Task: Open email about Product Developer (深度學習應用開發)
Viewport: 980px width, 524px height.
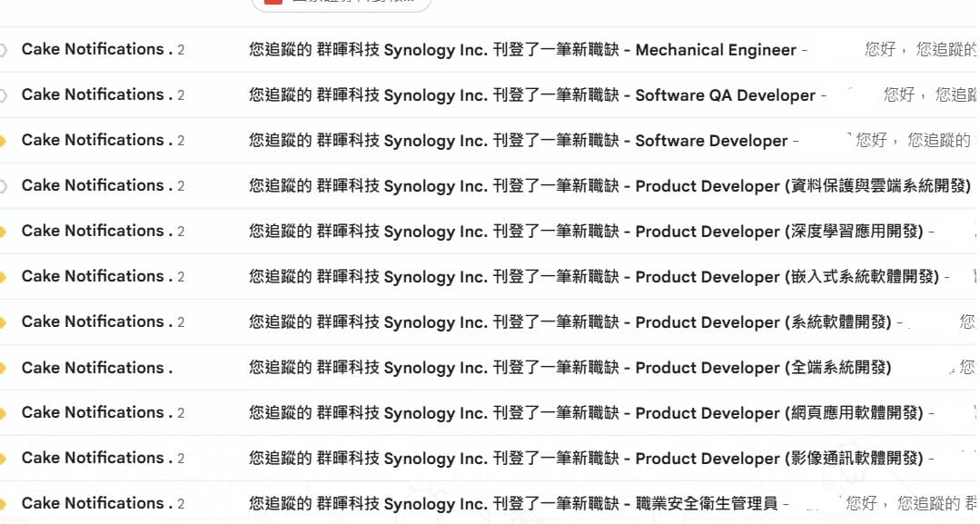Action: coord(585,232)
